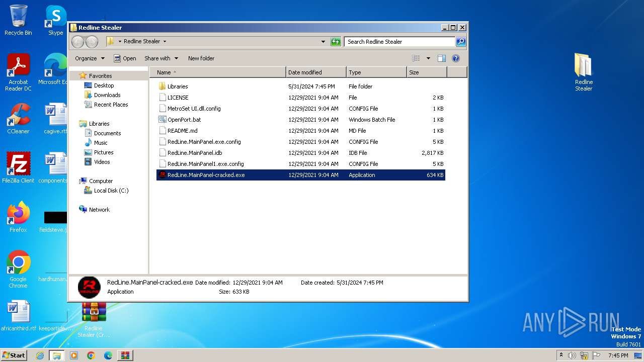
Task: Open the Organize dropdown menu
Action: click(x=90, y=58)
